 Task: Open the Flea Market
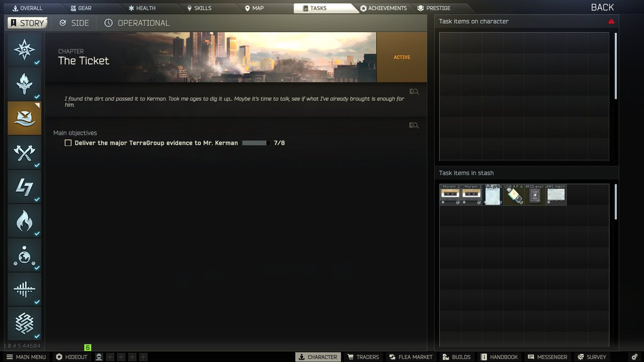click(411, 357)
